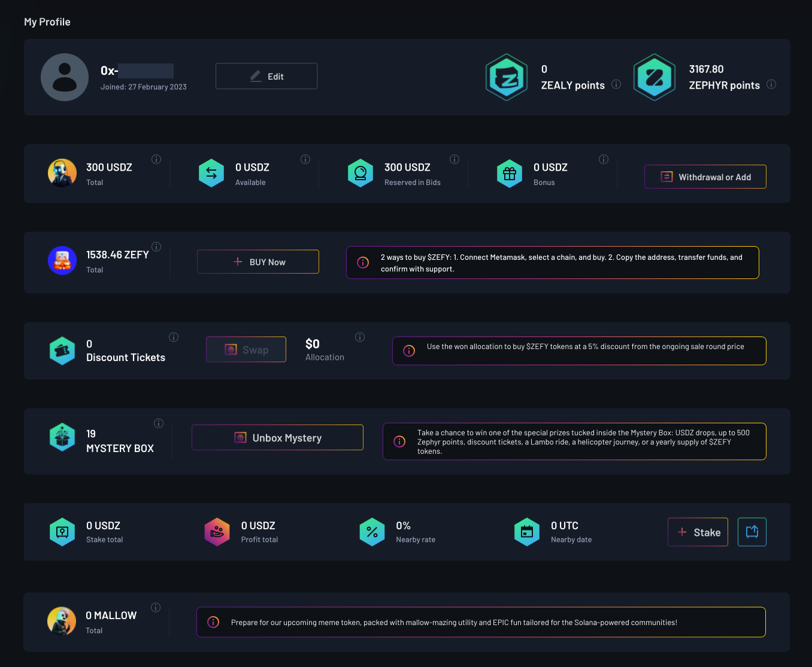Click the profile avatar picture

65,77
